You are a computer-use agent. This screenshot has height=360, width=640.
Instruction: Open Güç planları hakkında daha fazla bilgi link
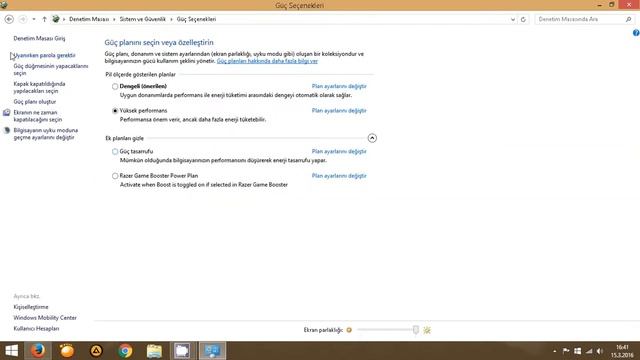[x=267, y=61]
